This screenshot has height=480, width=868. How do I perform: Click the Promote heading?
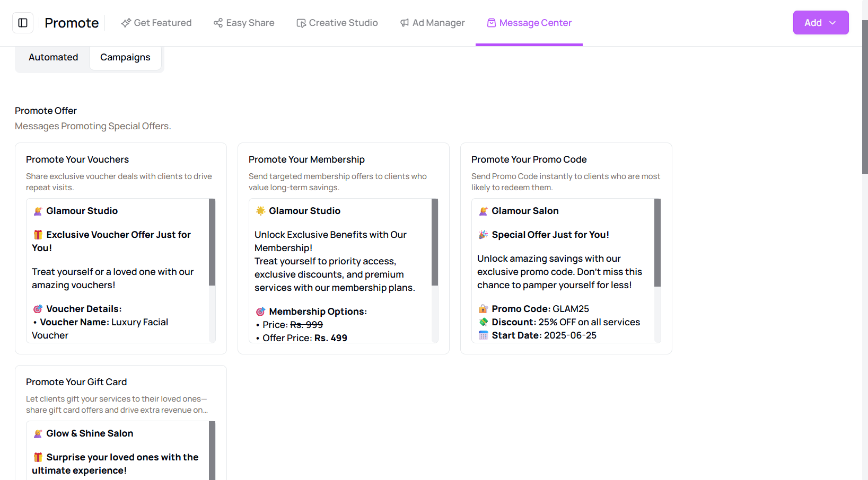pos(72,23)
